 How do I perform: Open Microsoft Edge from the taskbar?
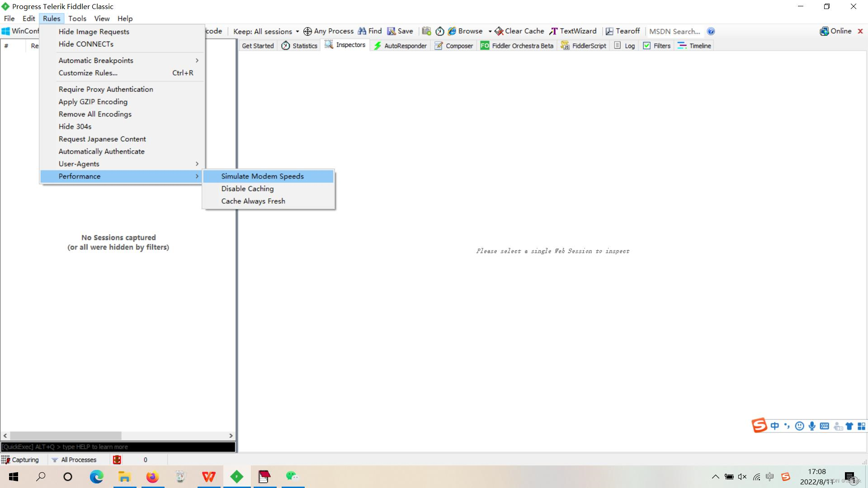[x=96, y=477]
